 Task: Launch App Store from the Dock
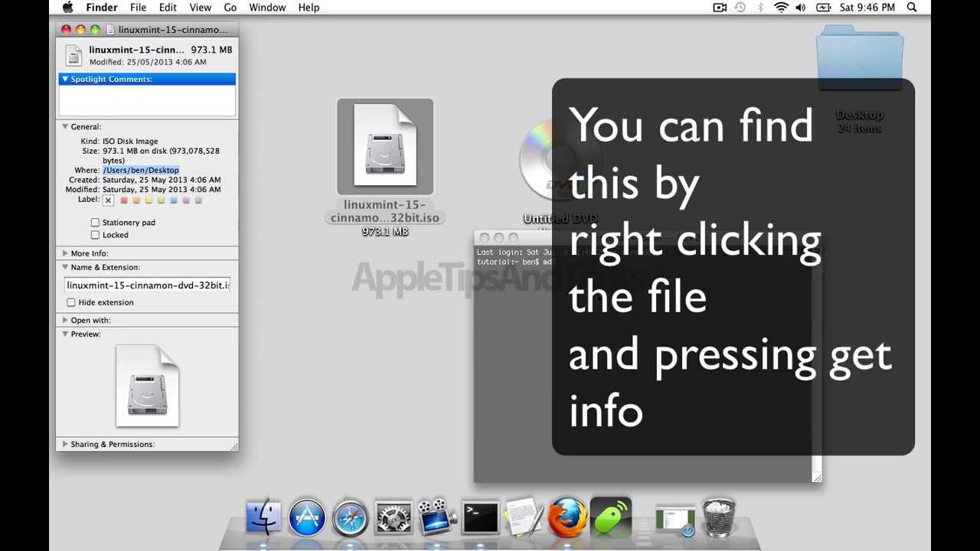[307, 517]
